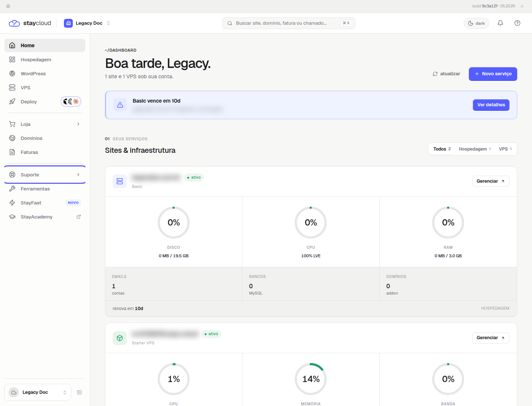Click the warning triangle icon in banner
This screenshot has height=406, width=532.
(120, 105)
